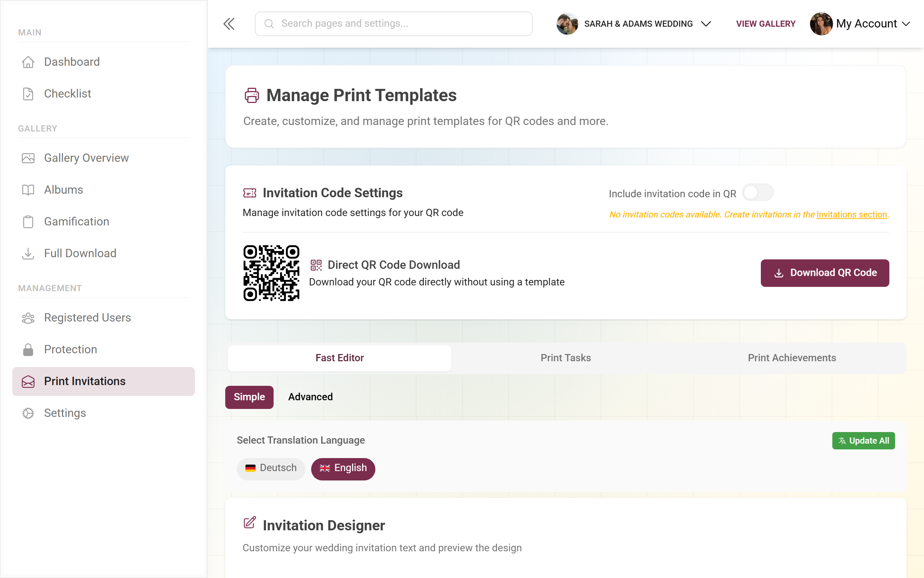Click the green Update All button
This screenshot has width=924, height=578.
863,441
